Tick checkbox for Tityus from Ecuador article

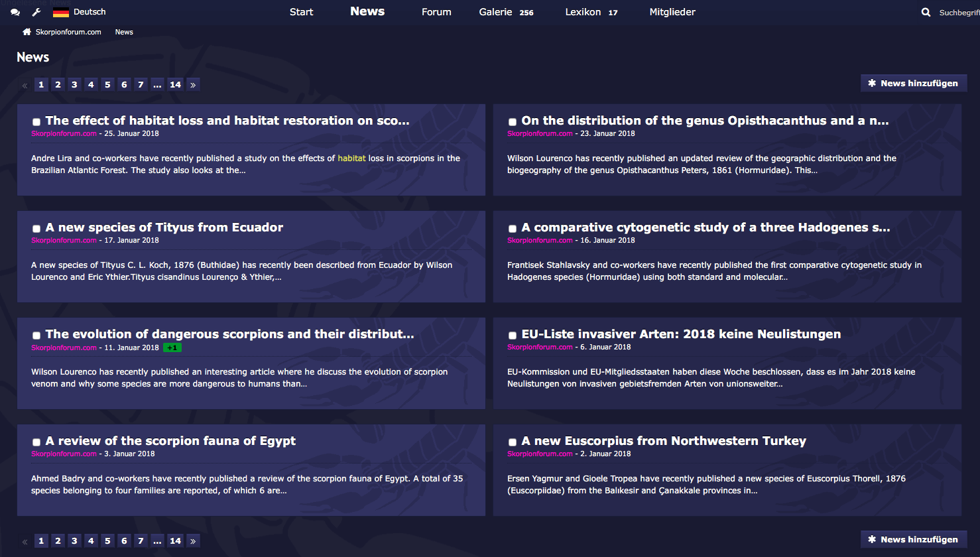point(36,229)
